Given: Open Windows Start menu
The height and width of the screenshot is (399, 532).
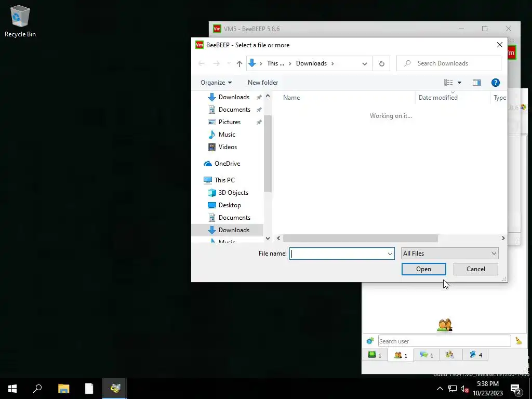Looking at the screenshot, I should (x=12, y=389).
